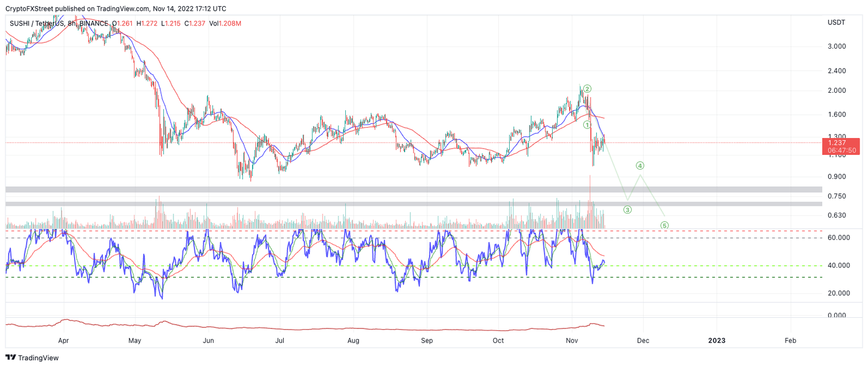868x367 pixels.
Task: Click the circled wave 4 label
Action: point(640,166)
